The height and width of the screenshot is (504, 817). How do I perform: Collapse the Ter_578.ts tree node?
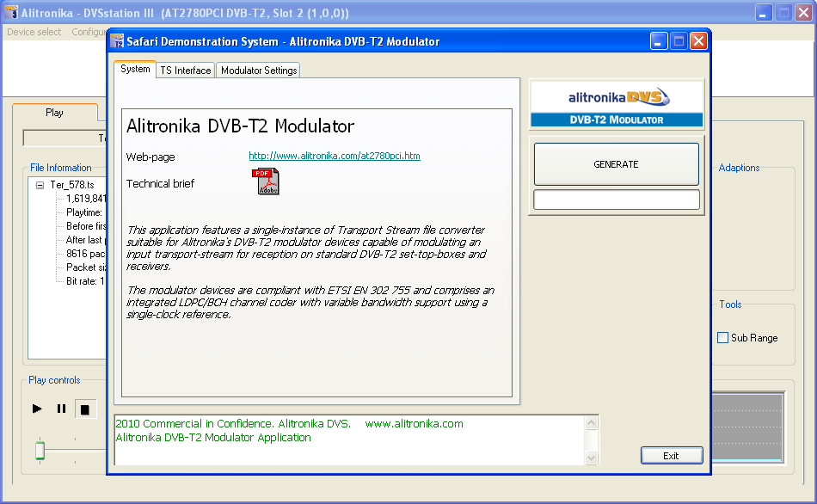pyautogui.click(x=40, y=185)
